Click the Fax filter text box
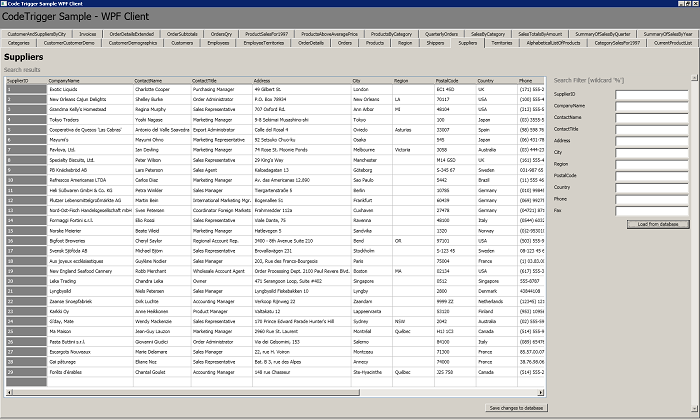This screenshot has width=700, height=420. (652, 209)
